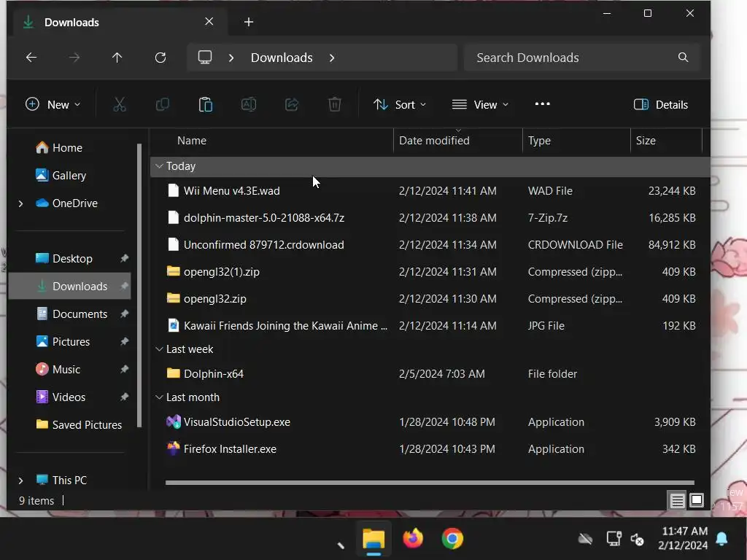Close the Downloads tab
The width and height of the screenshot is (747, 560).
[x=209, y=21]
